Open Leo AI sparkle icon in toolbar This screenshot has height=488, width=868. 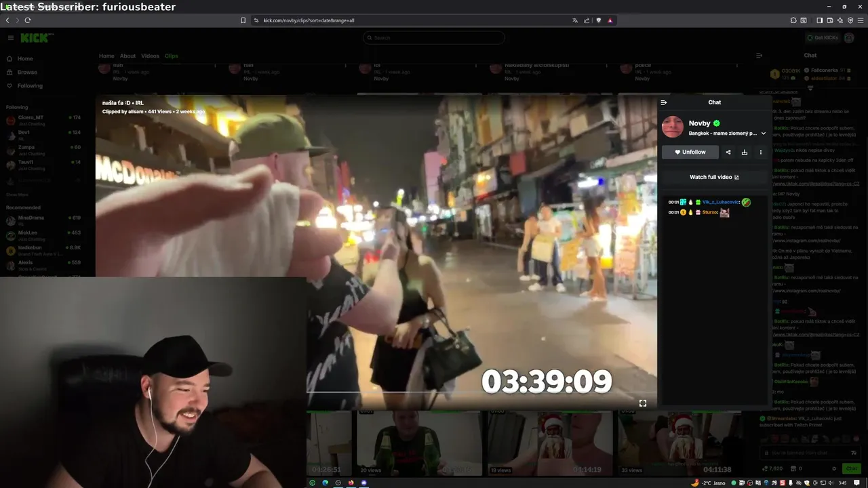(840, 20)
